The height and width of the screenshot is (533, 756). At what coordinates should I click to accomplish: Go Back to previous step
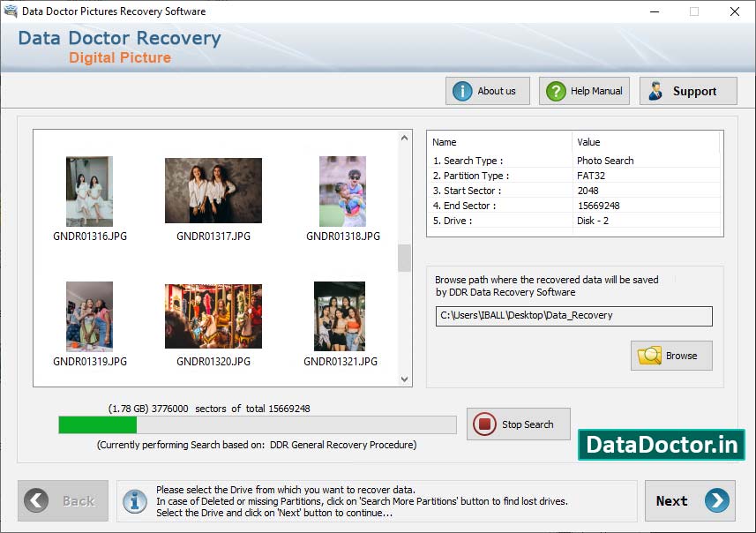pos(64,500)
